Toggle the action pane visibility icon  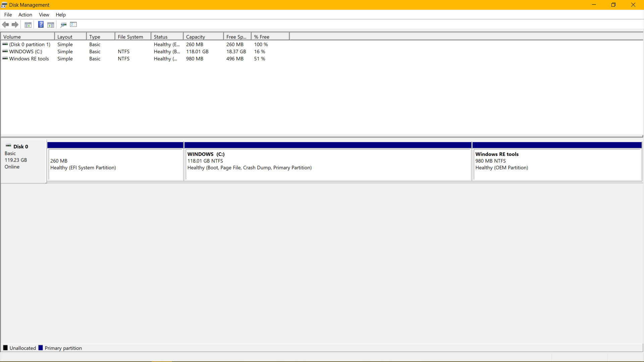pyautogui.click(x=51, y=24)
